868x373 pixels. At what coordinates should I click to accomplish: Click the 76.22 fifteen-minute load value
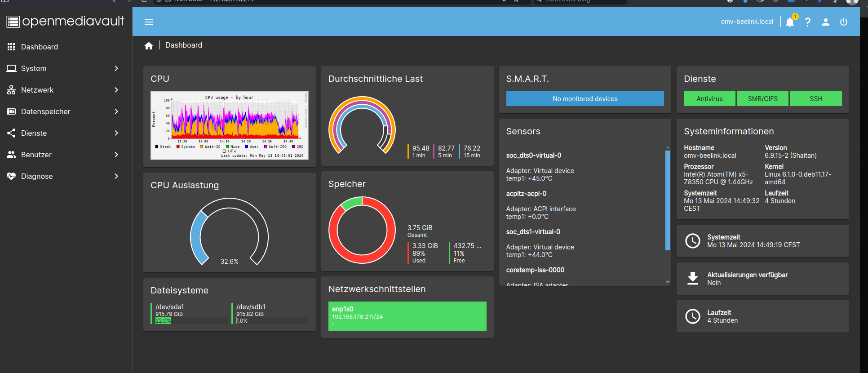tap(472, 148)
